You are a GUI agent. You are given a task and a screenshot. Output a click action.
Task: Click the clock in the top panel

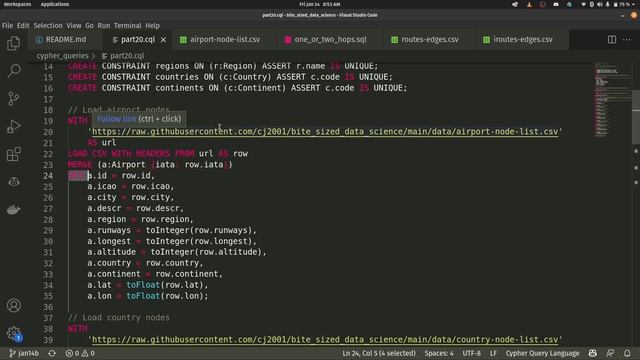(x=320, y=4)
